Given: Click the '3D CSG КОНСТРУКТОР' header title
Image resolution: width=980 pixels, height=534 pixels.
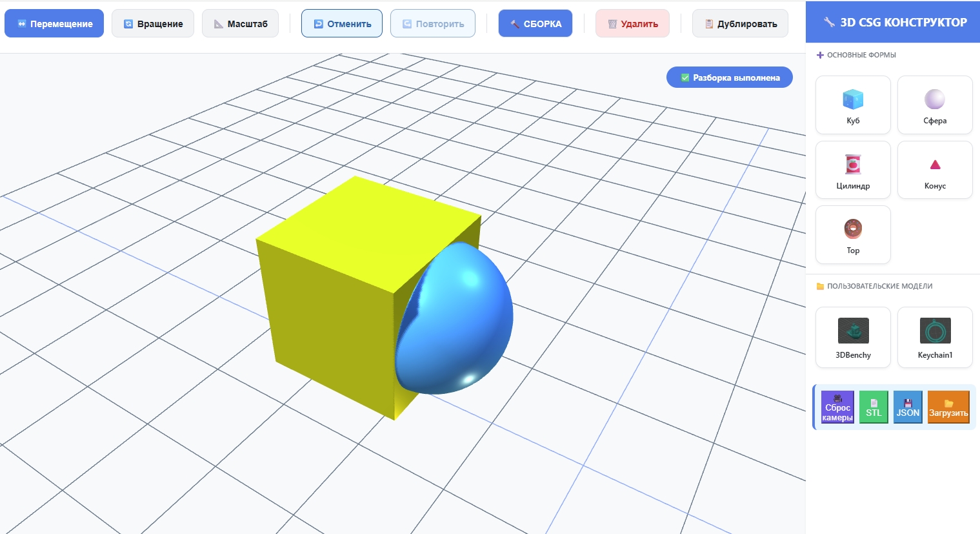Looking at the screenshot, I should 895,22.
